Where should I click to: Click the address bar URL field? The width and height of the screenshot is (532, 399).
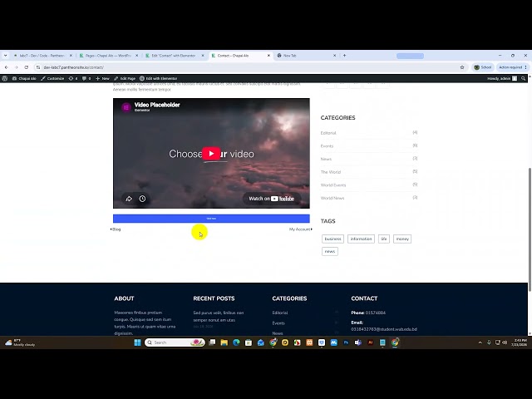pos(248,67)
